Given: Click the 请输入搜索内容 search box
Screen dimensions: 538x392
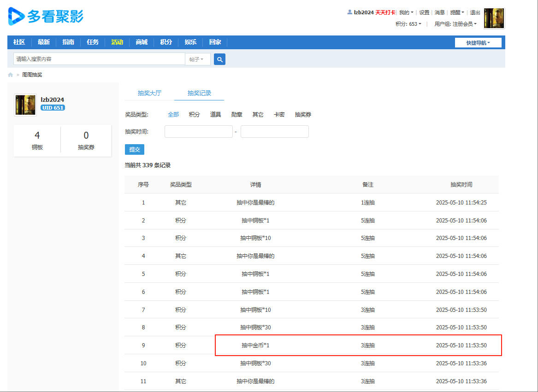Looking at the screenshot, I should click(x=99, y=59).
